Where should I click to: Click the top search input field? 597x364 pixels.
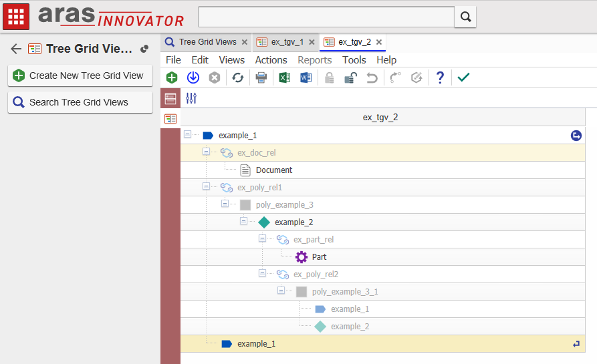[x=326, y=17]
